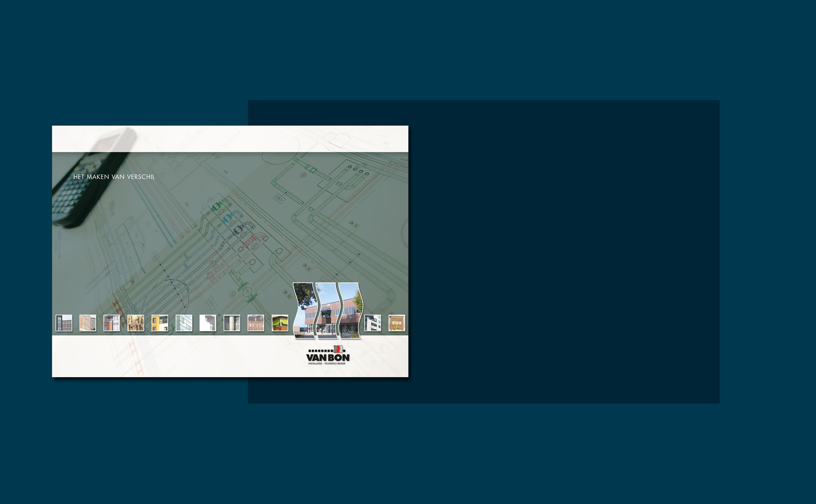
Task: Select the last brick building thumbnail
Action: click(397, 323)
